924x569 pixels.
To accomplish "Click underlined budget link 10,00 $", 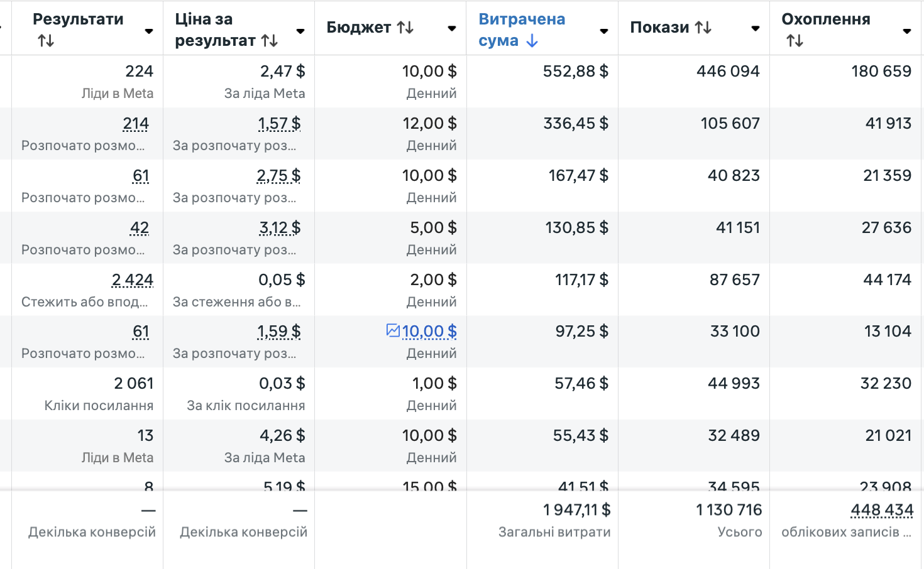I will pyautogui.click(x=429, y=331).
